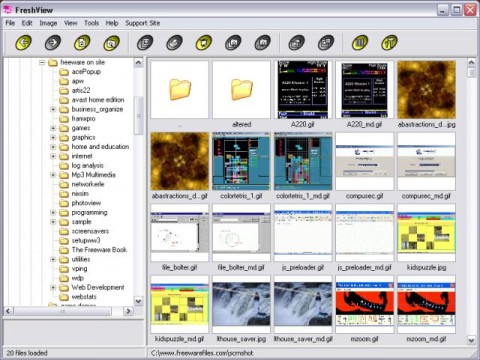Open the Image menu
The image size is (480, 360).
48,23
